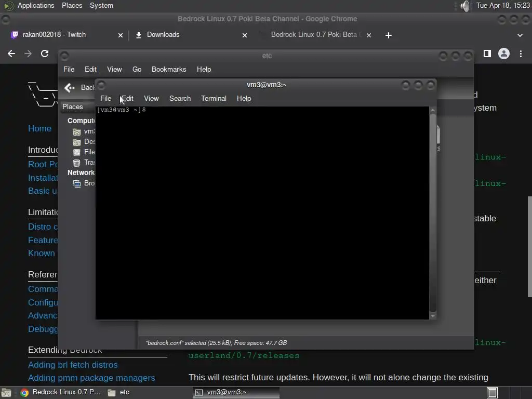Close the Twitch tab

pos(121,35)
